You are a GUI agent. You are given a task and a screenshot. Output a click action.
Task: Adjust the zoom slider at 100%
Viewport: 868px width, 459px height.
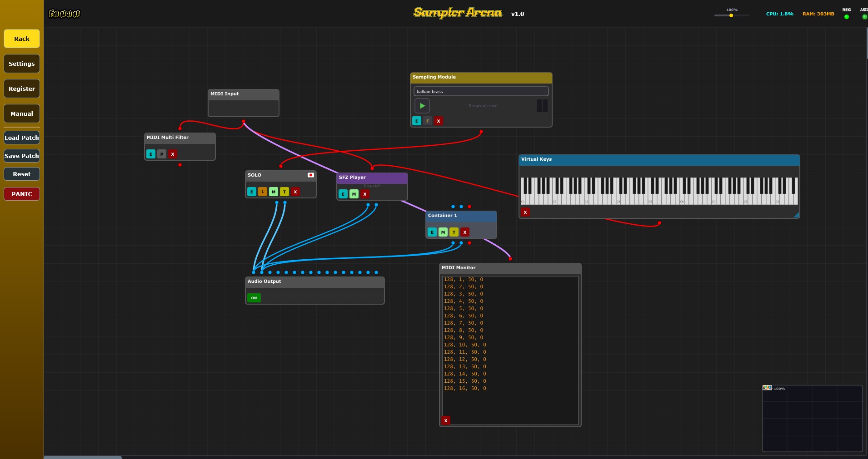point(731,15)
